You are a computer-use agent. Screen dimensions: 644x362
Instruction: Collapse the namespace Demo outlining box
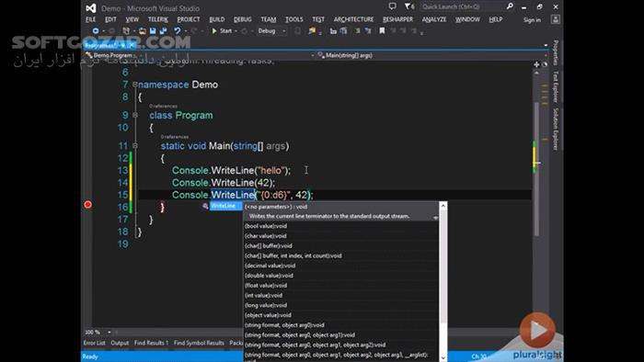coord(135,85)
